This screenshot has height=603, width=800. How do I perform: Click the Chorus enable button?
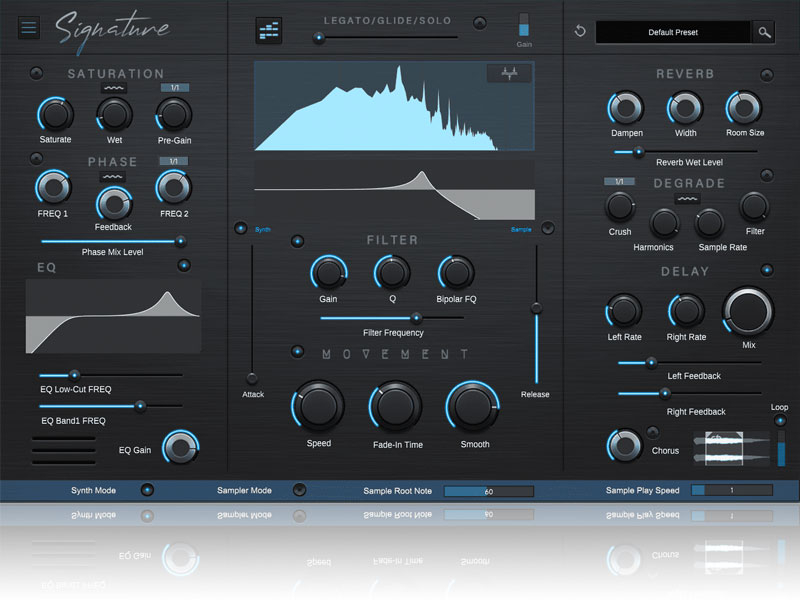click(652, 432)
